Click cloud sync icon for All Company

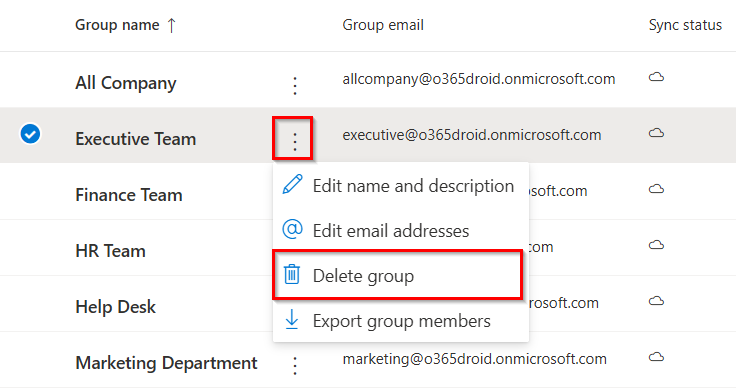coord(656,77)
